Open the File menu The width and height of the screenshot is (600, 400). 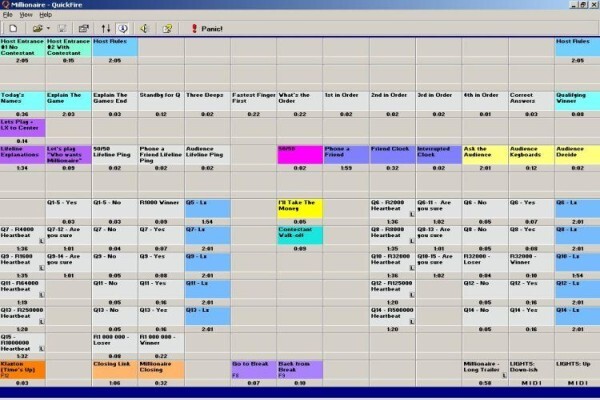coord(8,15)
